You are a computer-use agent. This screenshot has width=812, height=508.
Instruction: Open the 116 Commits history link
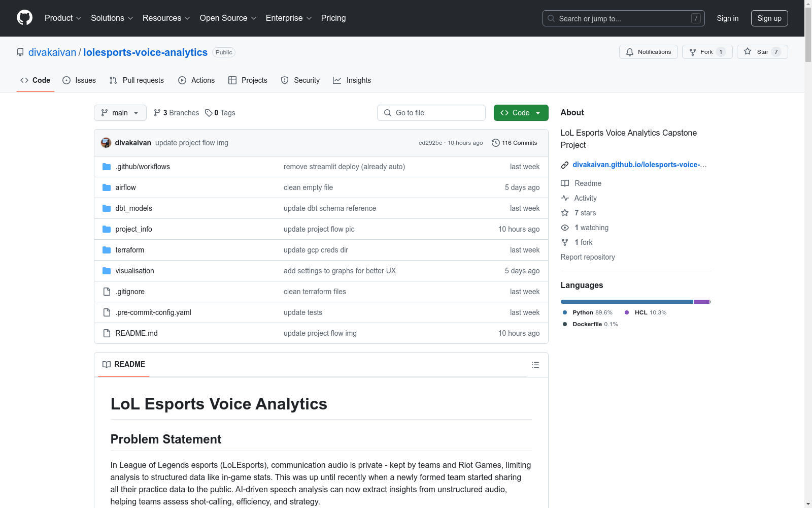pyautogui.click(x=515, y=143)
